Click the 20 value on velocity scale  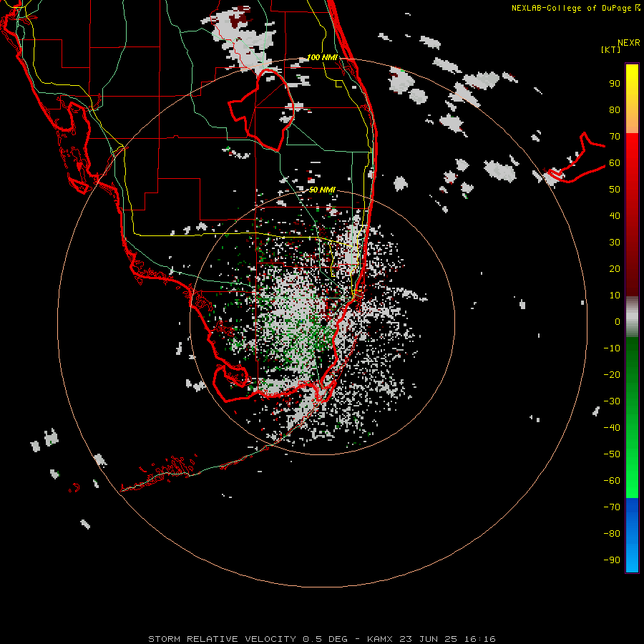click(615, 269)
